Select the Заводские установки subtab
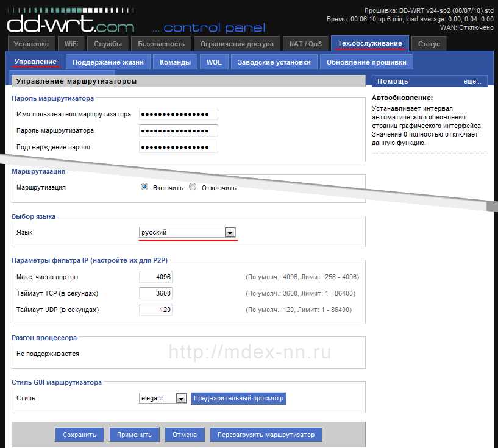The image size is (498, 448). [274, 62]
